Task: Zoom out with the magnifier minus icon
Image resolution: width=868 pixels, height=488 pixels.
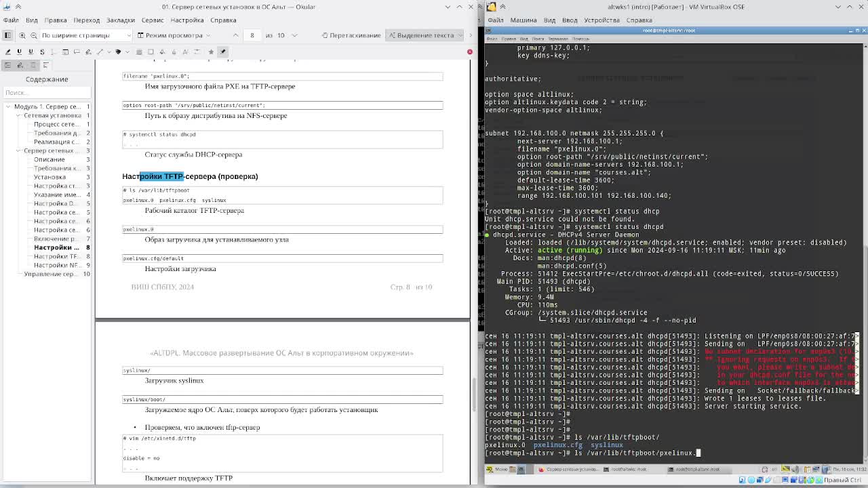Action: [33, 35]
